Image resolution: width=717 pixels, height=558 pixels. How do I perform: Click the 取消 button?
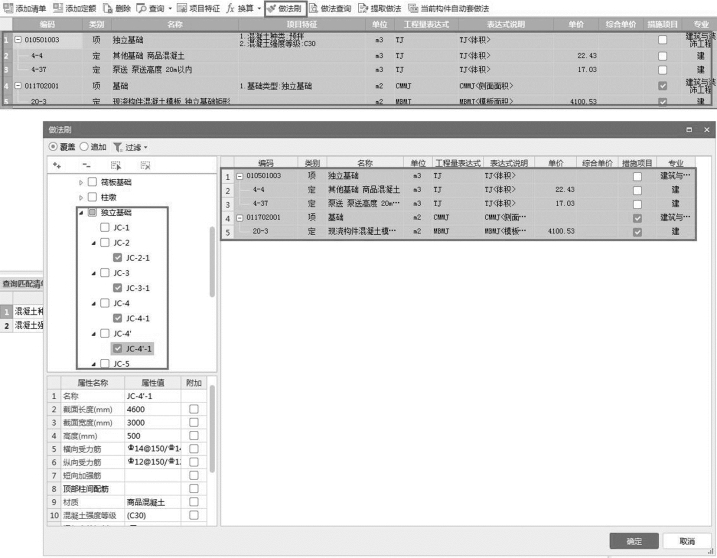pos(687,541)
